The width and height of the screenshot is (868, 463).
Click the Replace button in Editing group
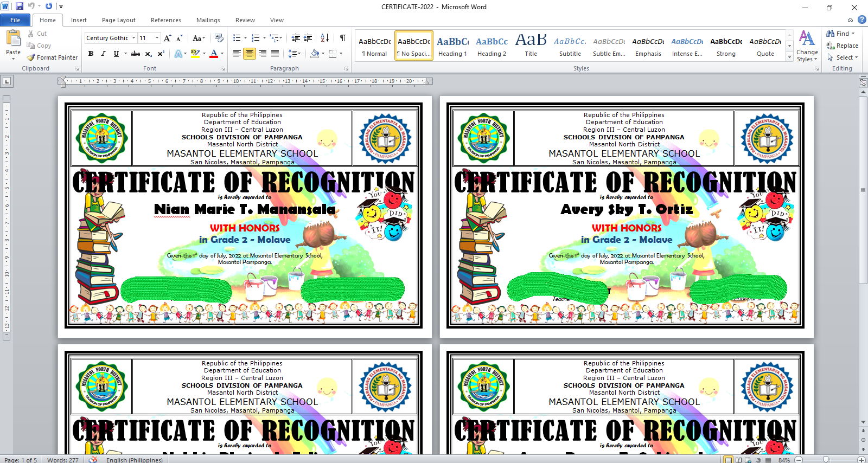[x=843, y=46]
